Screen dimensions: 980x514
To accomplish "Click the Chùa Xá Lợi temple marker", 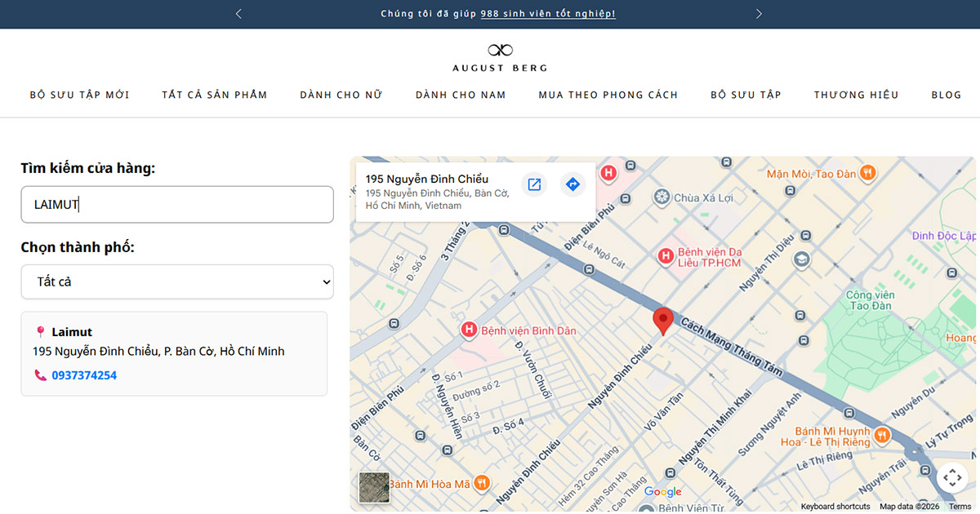I will coord(661,197).
